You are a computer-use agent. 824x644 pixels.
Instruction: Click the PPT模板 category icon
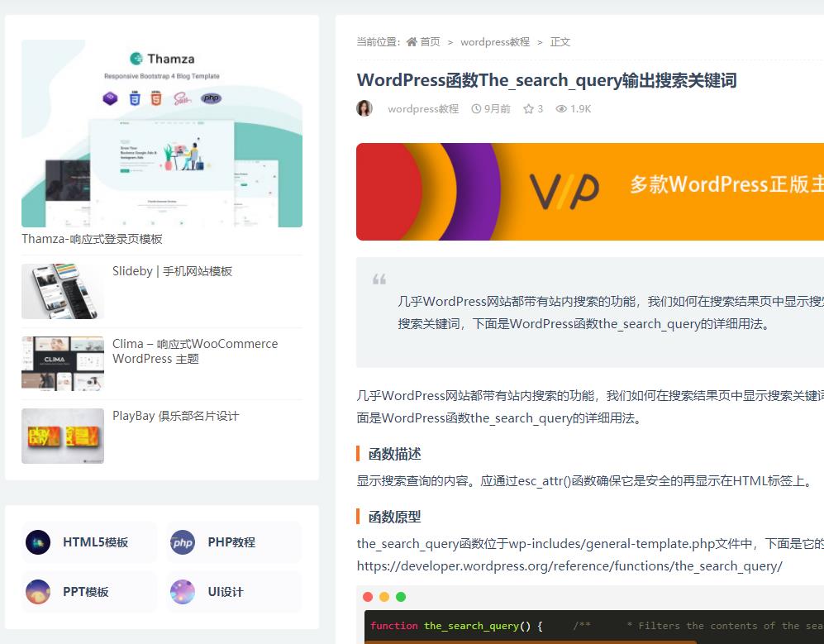38,591
